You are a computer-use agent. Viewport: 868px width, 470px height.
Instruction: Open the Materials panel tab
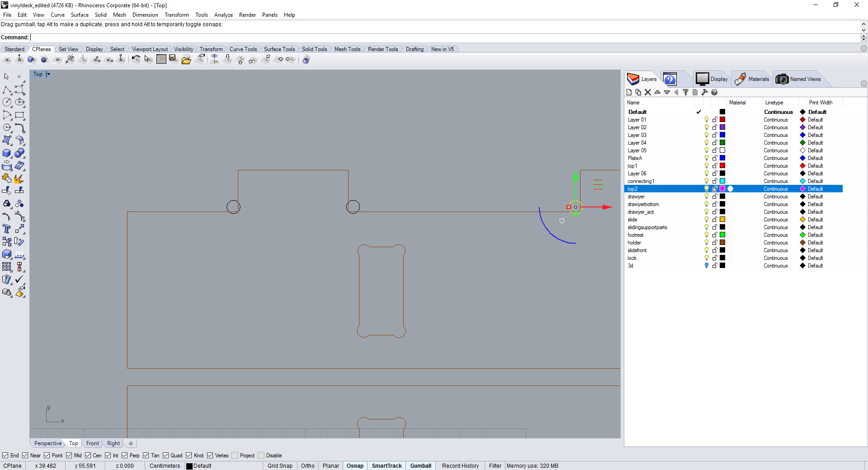click(752, 79)
